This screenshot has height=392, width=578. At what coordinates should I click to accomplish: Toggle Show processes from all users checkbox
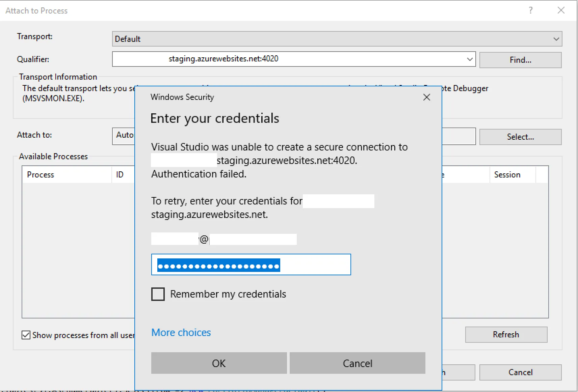coord(26,335)
